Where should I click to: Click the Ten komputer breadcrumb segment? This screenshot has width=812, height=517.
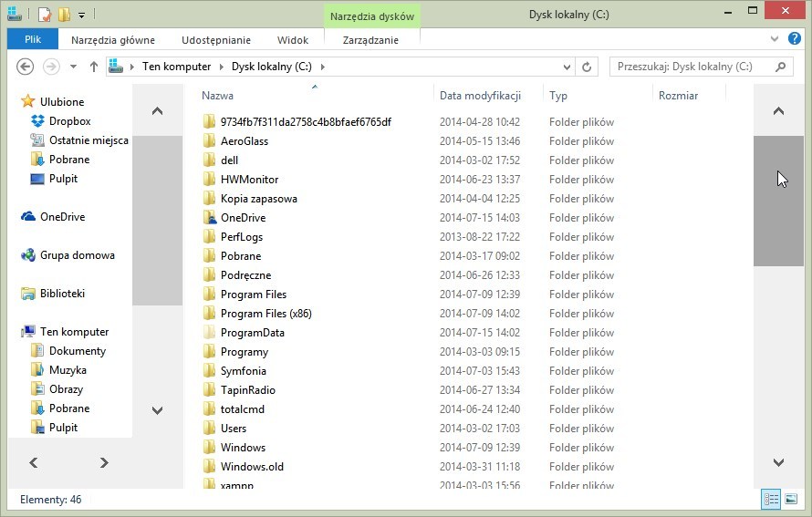pyautogui.click(x=177, y=67)
